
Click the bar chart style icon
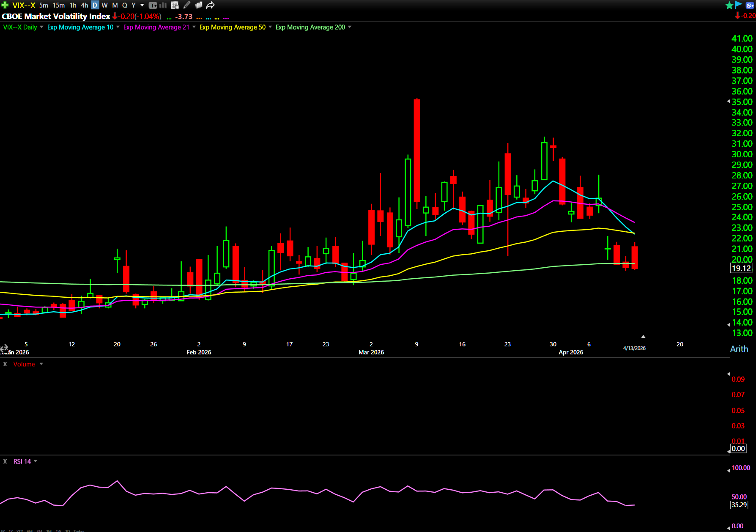point(163,5)
